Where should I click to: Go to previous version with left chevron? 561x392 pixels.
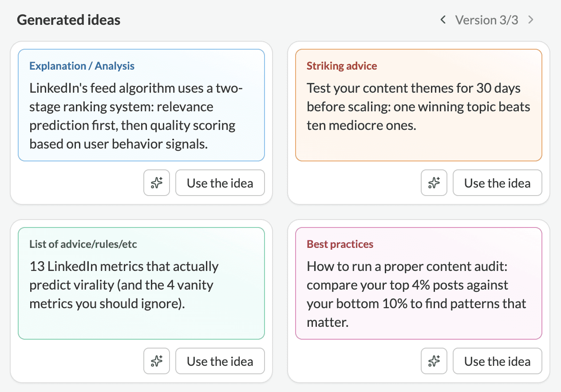(442, 20)
